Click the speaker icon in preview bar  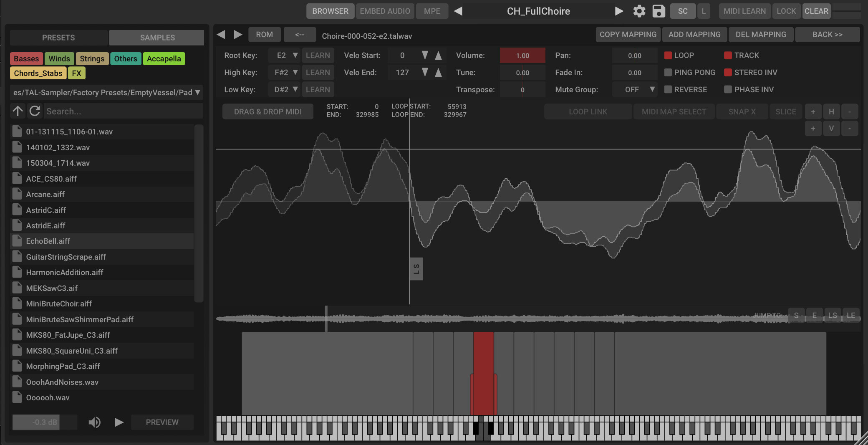(x=94, y=422)
